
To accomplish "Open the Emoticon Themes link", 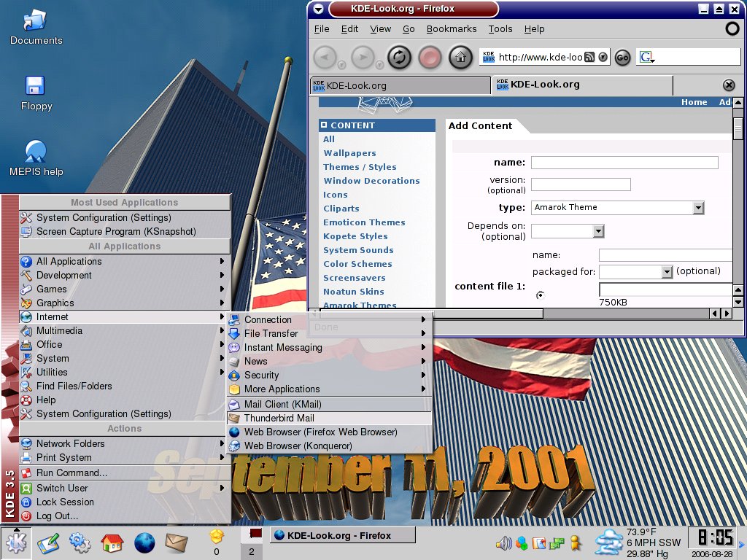I will coord(364,222).
